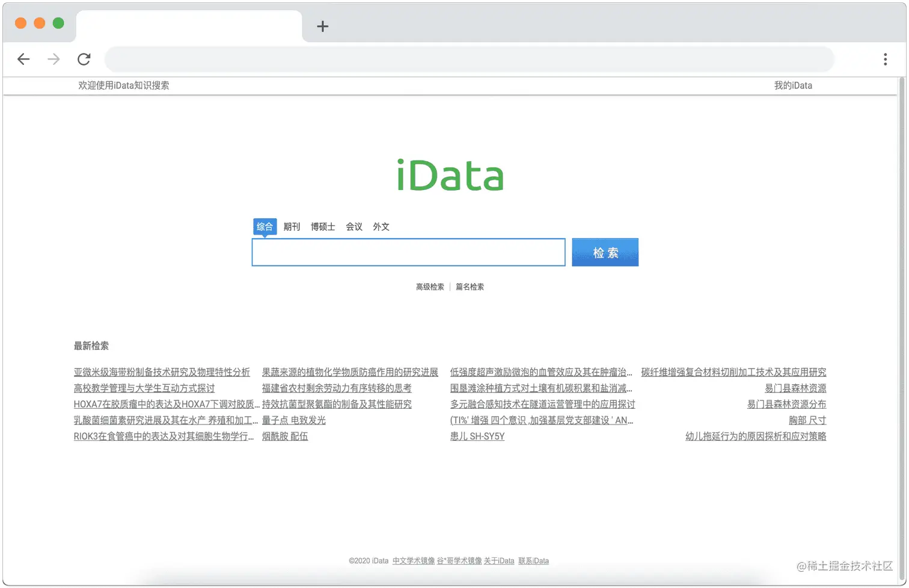The width and height of the screenshot is (909, 588).
Task: Open the 关于iData footer link
Action: tap(498, 560)
